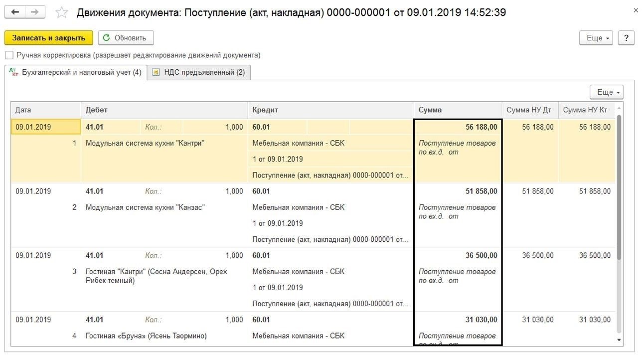
Task: Open help with the question mark button
Action: point(626,38)
